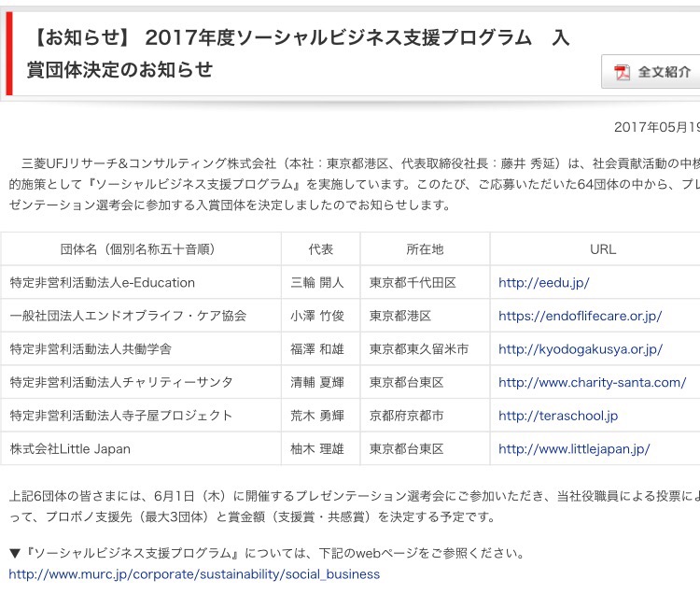Open the 全文紹介 full-text button
Image resolution: width=700 pixels, height=594 pixels.
(x=651, y=72)
